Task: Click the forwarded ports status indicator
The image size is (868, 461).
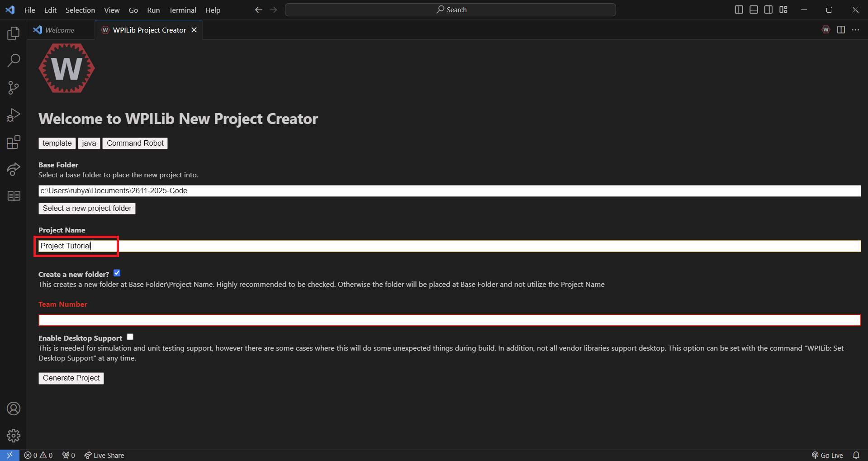Action: 69,455
